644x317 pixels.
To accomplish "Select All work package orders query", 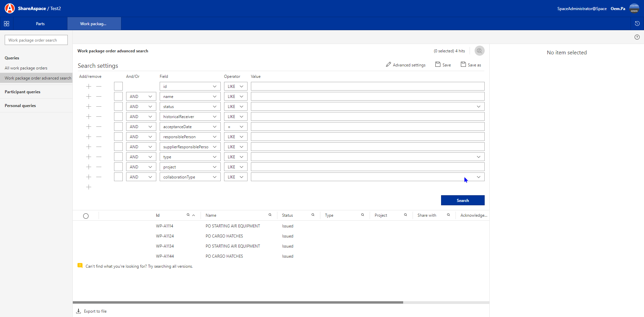I will point(26,68).
